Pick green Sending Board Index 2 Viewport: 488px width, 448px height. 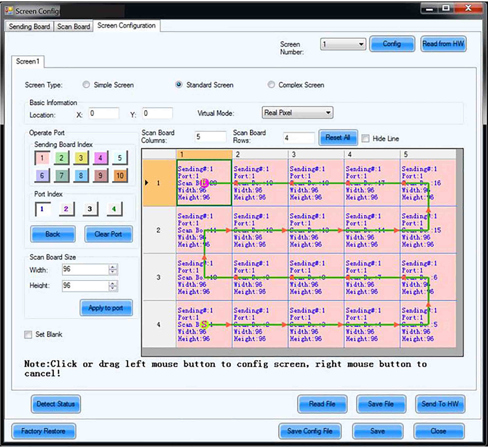coord(61,158)
